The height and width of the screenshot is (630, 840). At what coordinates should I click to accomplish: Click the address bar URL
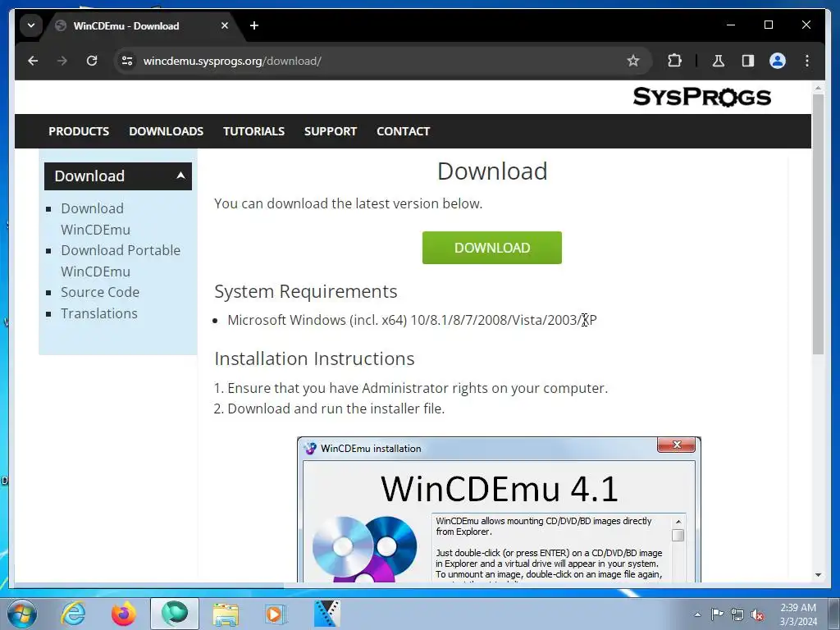point(232,61)
